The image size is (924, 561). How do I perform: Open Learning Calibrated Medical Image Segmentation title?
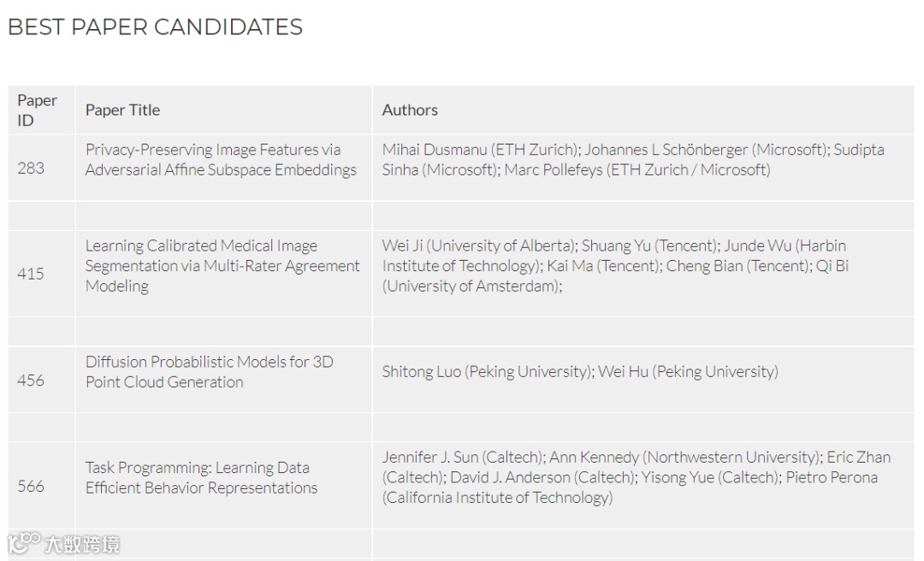(222, 266)
